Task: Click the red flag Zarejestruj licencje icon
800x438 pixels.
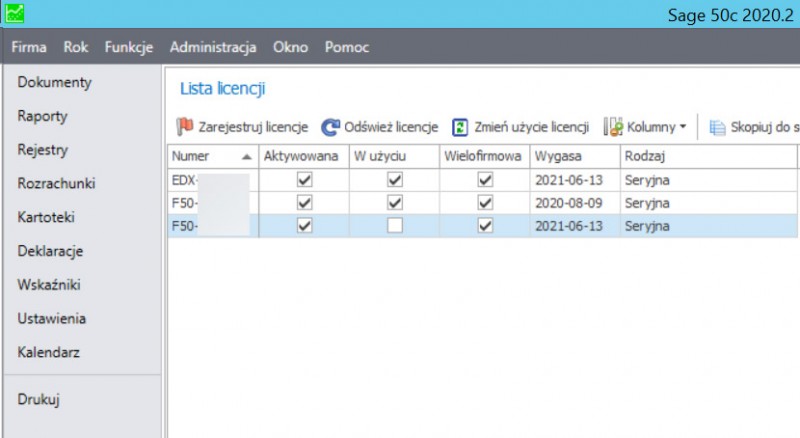Action: coord(184,126)
